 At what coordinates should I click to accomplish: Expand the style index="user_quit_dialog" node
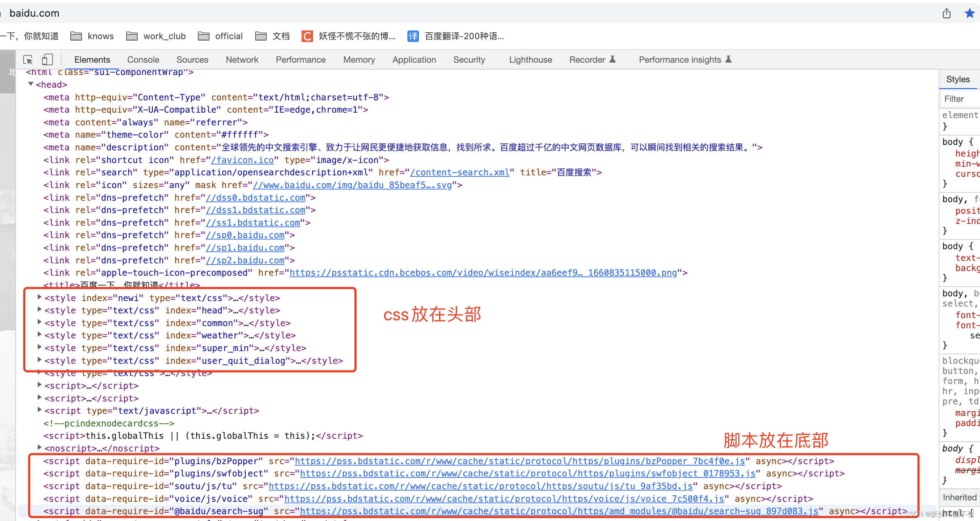[39, 360]
